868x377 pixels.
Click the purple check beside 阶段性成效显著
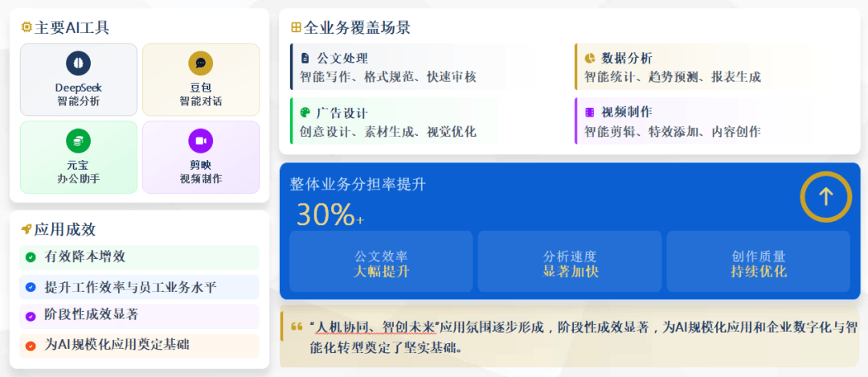tap(31, 316)
